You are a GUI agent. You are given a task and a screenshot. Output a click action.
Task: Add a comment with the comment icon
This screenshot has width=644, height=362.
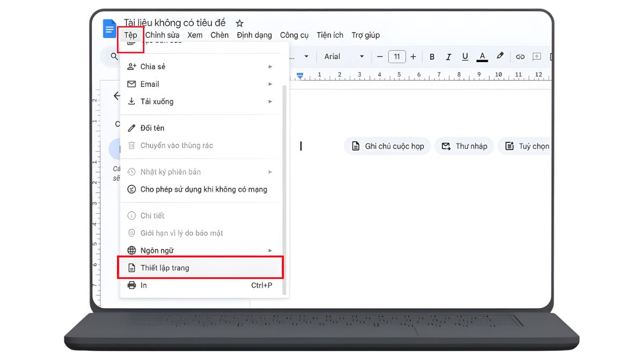537,56
